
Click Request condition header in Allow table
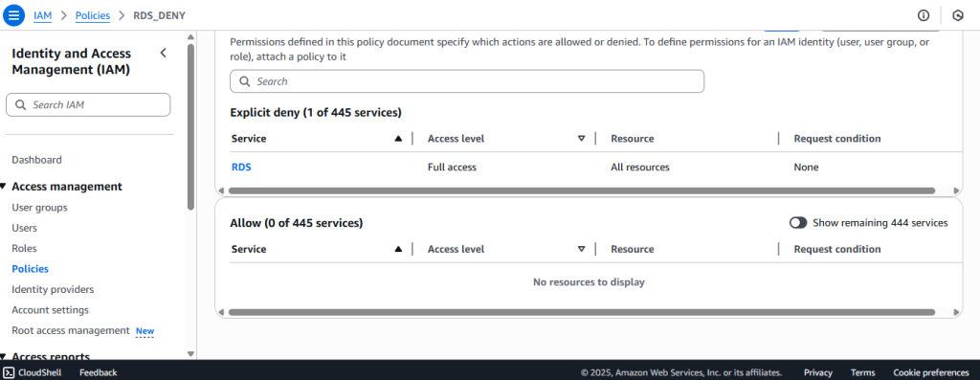point(836,250)
